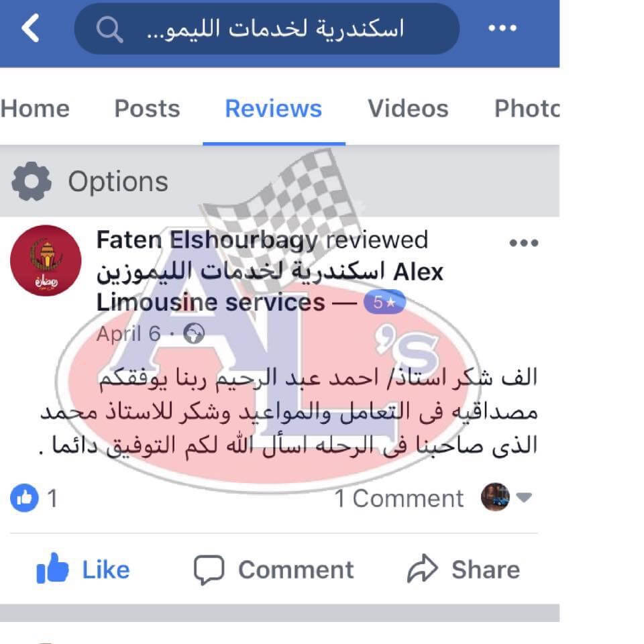Open Faten's red Ramadan profile picture
Viewport: 644px width, 644px height.
[x=46, y=260]
